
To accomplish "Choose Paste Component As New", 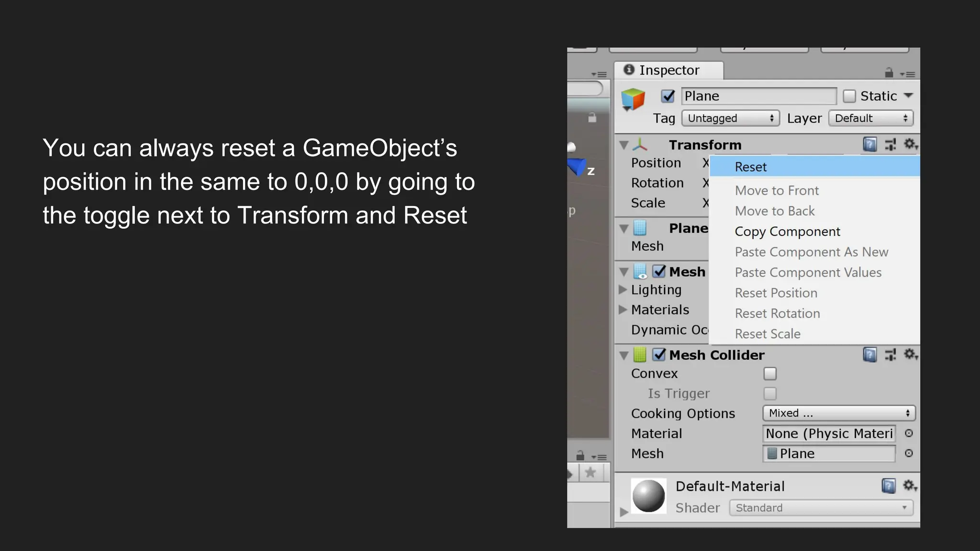I will pyautogui.click(x=814, y=252).
